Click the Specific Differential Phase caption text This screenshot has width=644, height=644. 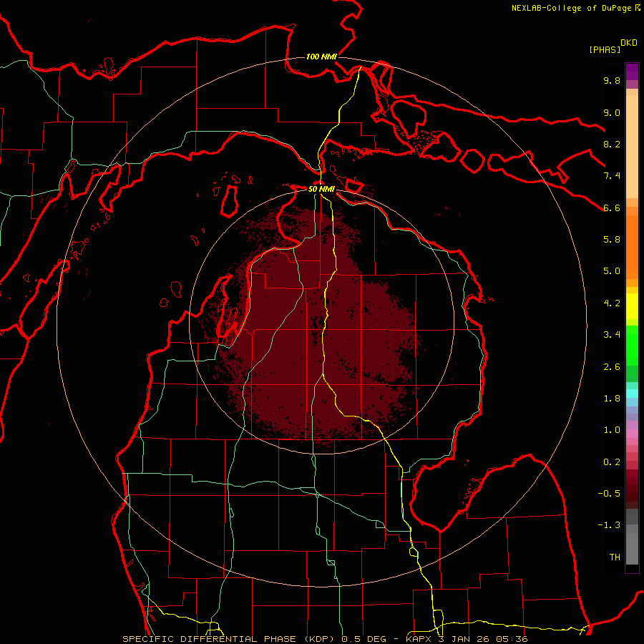pos(326,639)
